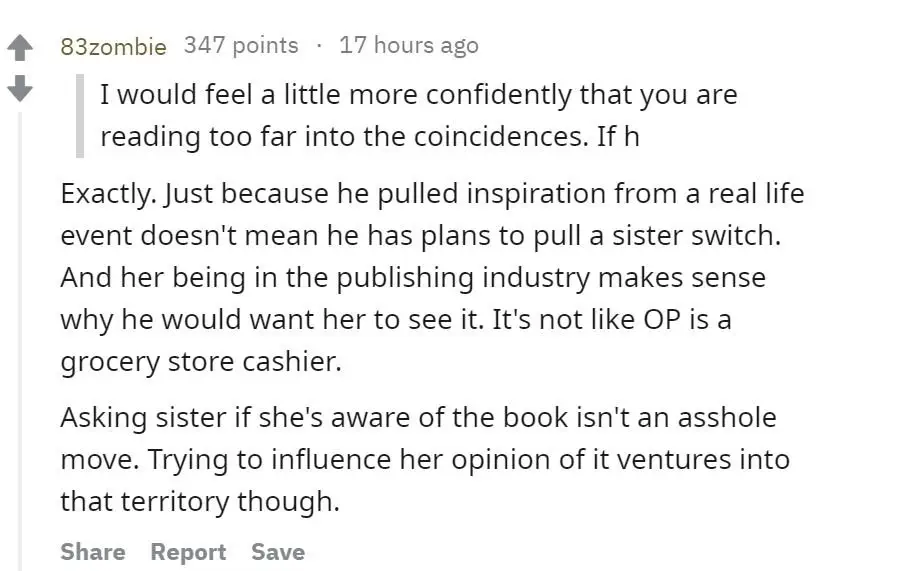Report this comment
The height and width of the screenshot is (571, 910).
pos(188,551)
